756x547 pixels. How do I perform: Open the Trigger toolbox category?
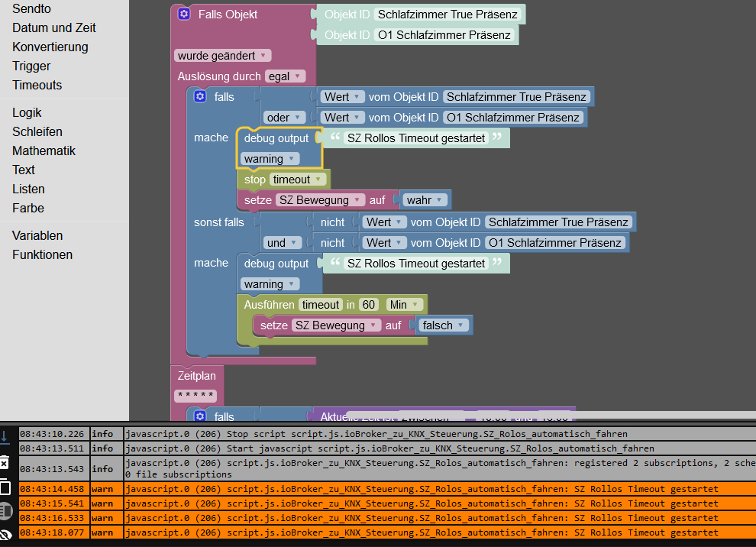click(x=31, y=66)
